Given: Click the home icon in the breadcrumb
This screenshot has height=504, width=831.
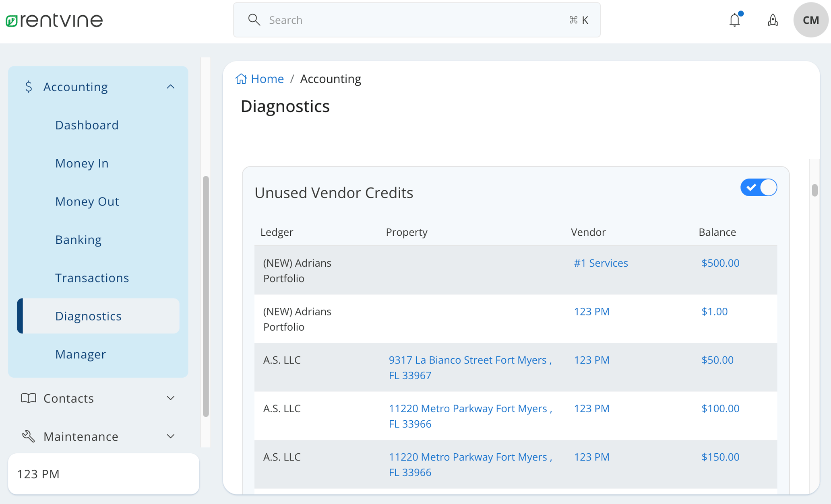Looking at the screenshot, I should click(241, 78).
